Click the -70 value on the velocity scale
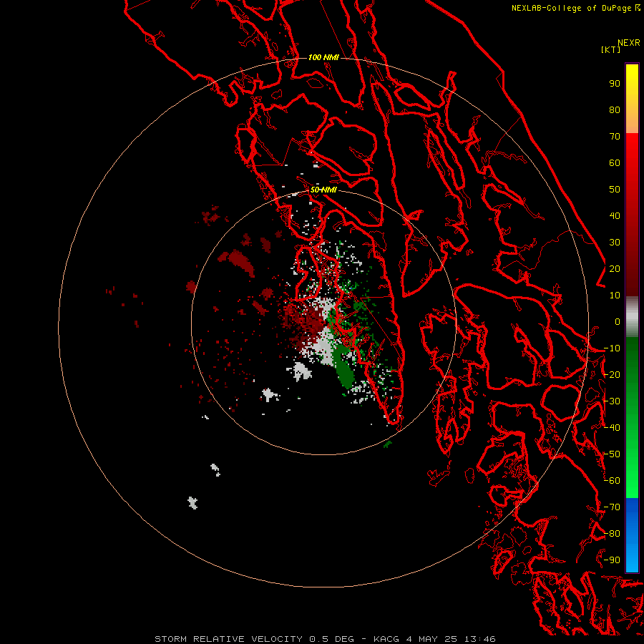 pos(612,507)
